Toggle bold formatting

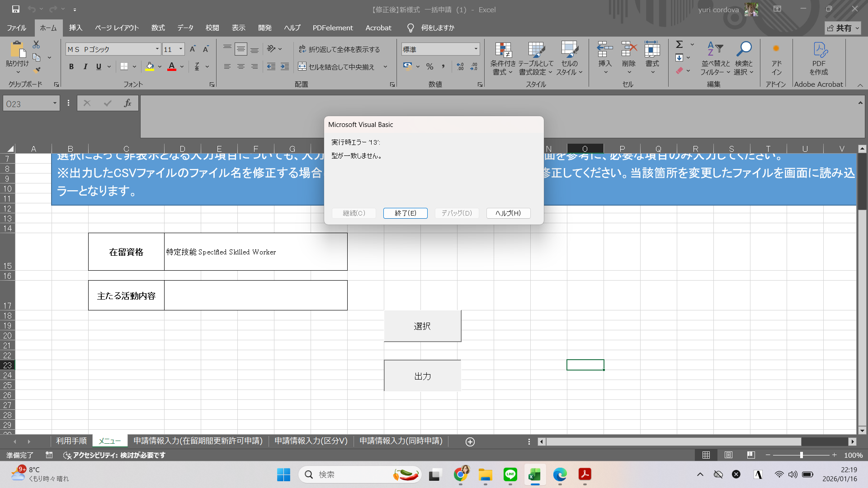click(71, 67)
